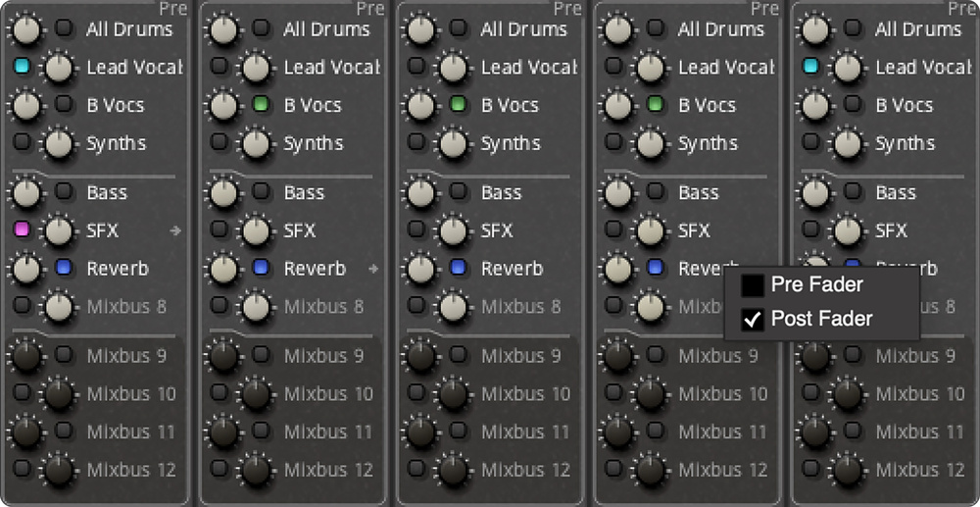Disable cyan Lead Vocal send in fifth strip
The image size is (980, 507).
point(810,68)
